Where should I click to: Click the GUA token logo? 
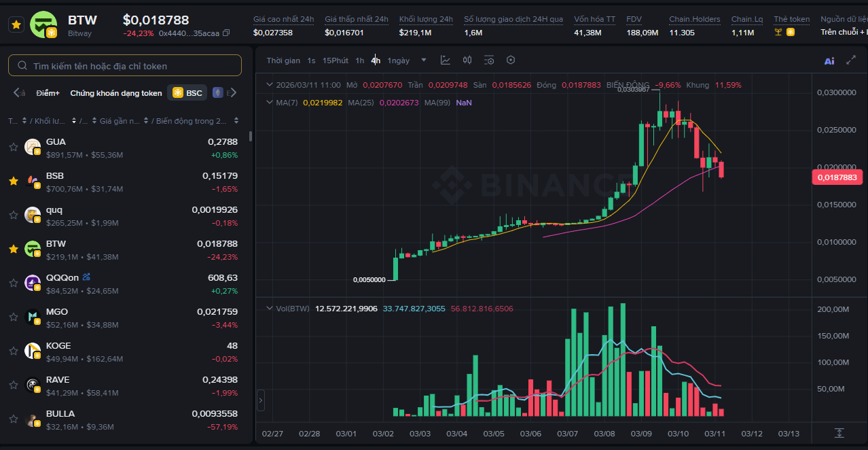coord(33,147)
